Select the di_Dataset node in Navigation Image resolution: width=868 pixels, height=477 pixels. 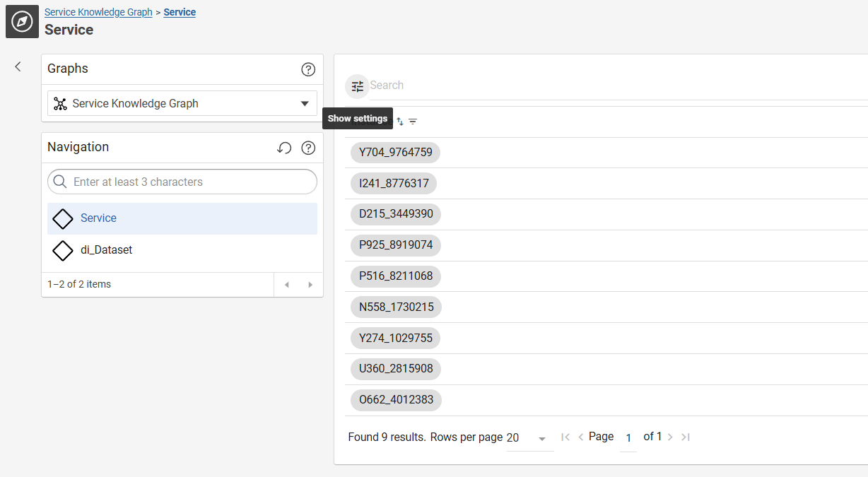click(x=106, y=250)
